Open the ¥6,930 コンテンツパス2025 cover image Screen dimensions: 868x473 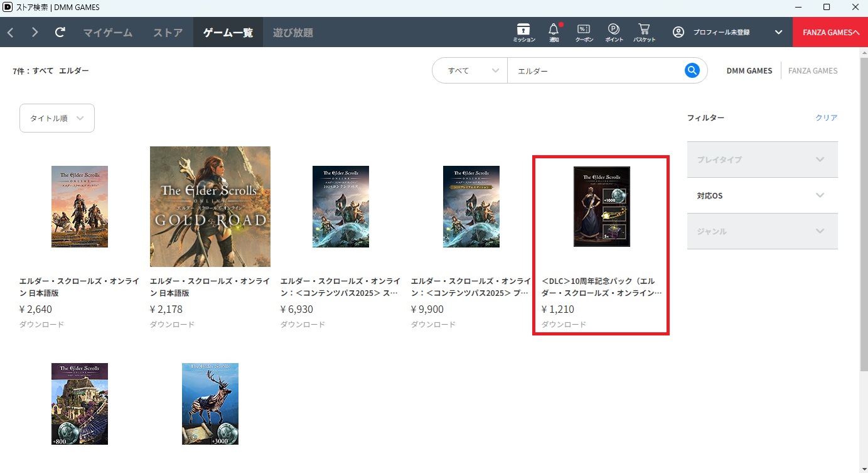coord(341,207)
